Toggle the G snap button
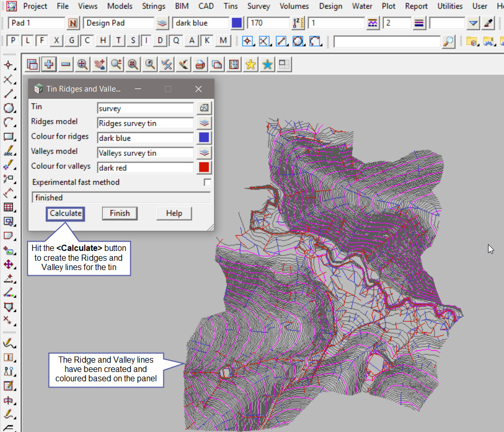Screen dimensions: 504x432 [72, 41]
